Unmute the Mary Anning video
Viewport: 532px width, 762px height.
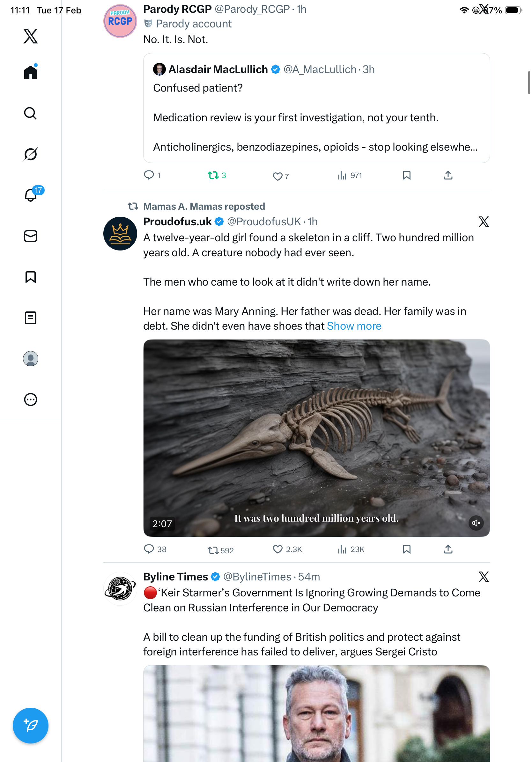(x=476, y=523)
